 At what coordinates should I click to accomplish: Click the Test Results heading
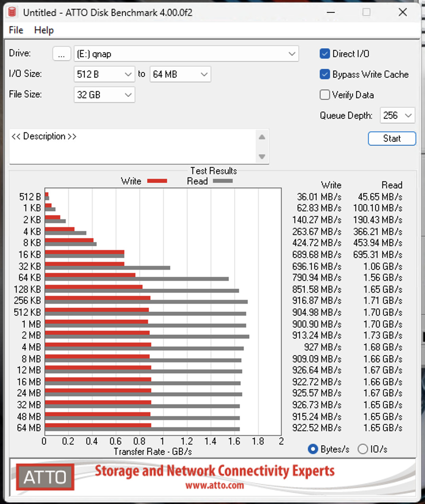(214, 171)
